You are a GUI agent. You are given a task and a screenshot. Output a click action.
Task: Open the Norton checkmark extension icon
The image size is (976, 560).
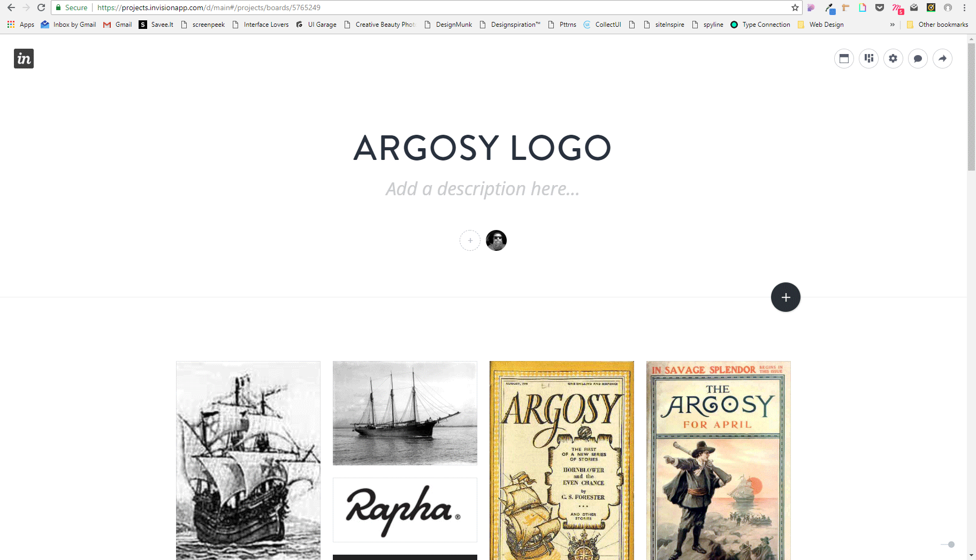click(x=931, y=7)
